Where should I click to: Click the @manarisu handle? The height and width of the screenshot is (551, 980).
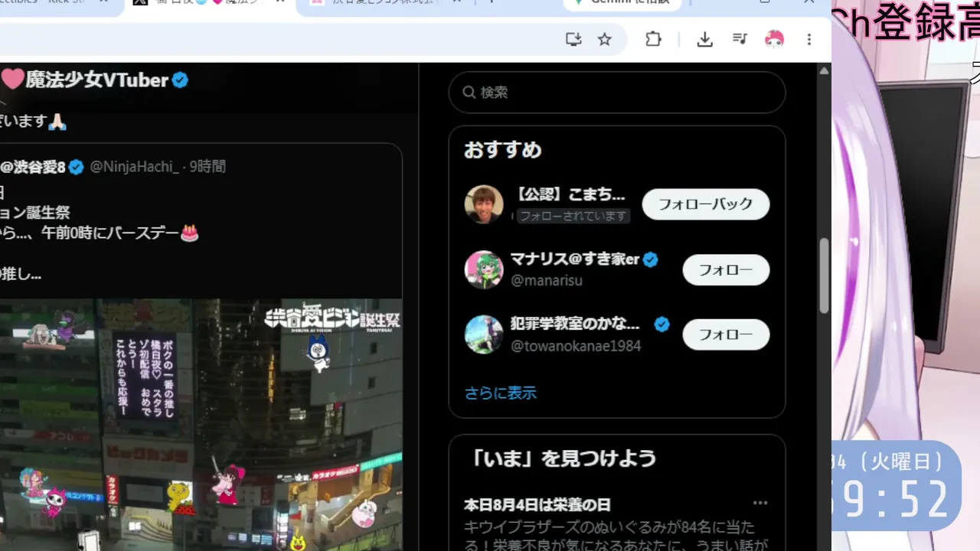coord(547,281)
